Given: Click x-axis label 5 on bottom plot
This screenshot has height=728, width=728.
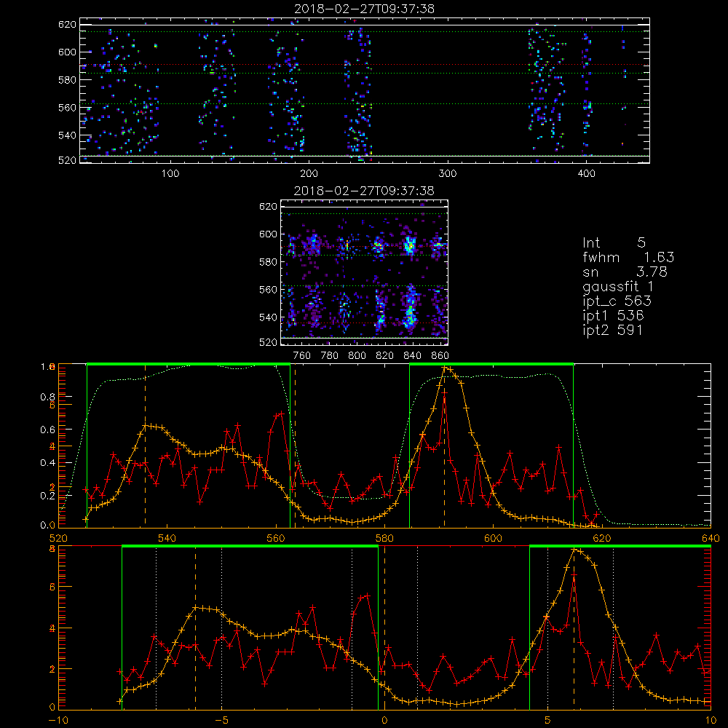Looking at the screenshot, I should pos(548,720).
